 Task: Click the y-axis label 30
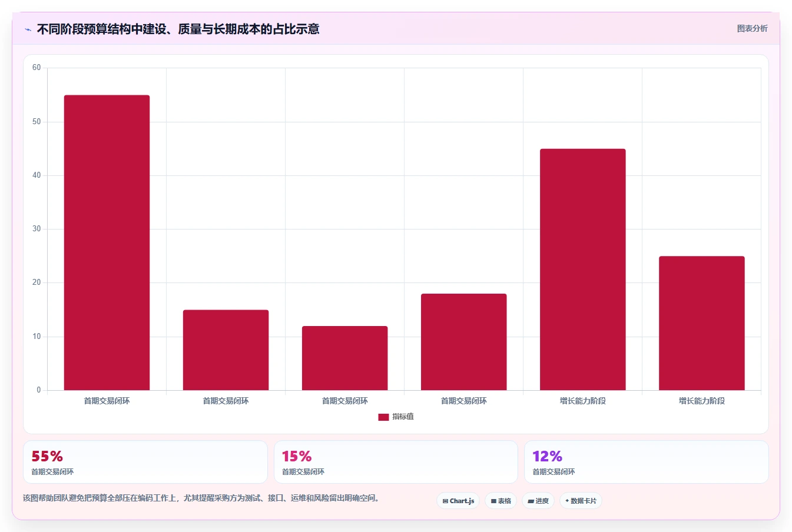tap(37, 229)
